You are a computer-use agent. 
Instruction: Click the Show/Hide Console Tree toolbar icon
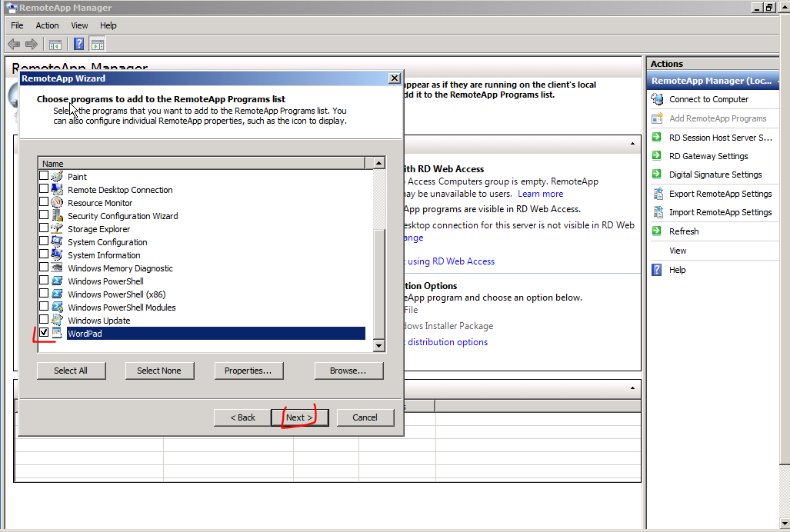coord(55,45)
